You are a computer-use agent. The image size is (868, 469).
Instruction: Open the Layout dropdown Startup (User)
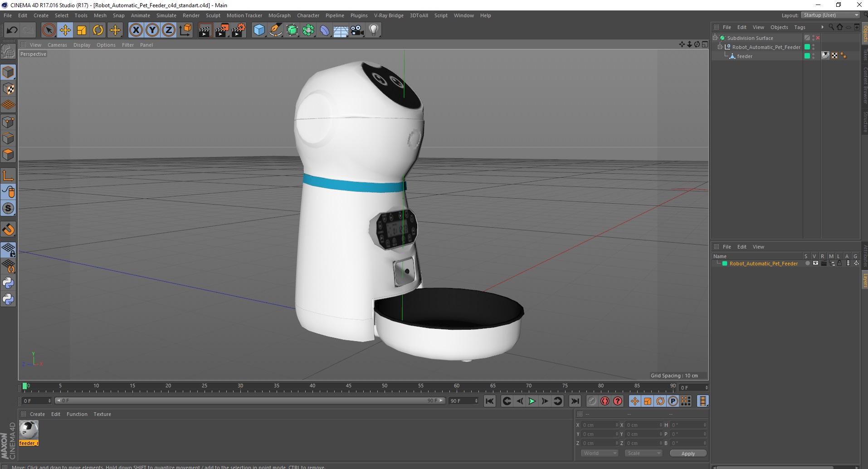[830, 15]
